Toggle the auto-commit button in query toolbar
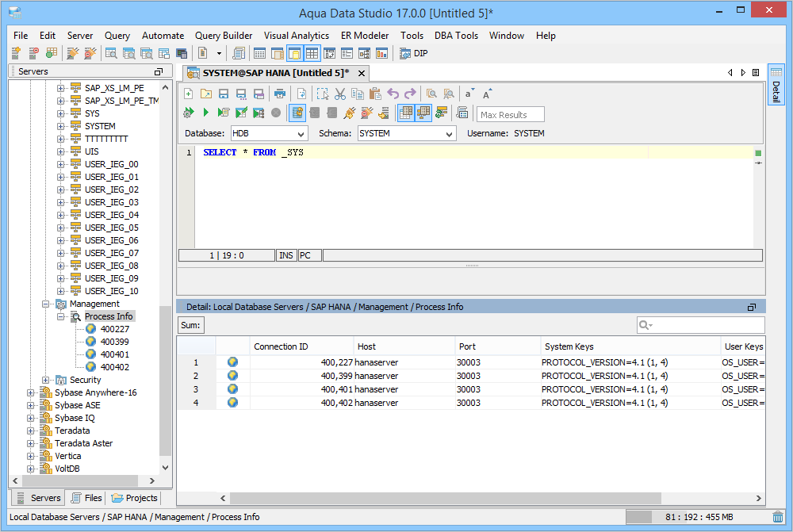 pos(297,113)
